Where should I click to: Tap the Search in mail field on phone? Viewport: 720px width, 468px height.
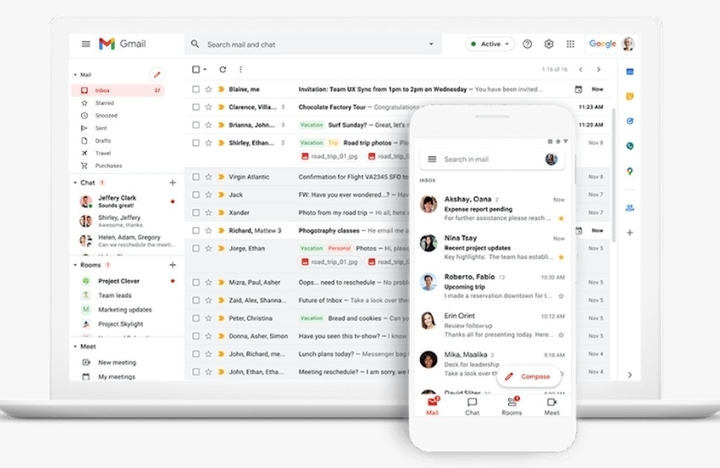coord(492,159)
